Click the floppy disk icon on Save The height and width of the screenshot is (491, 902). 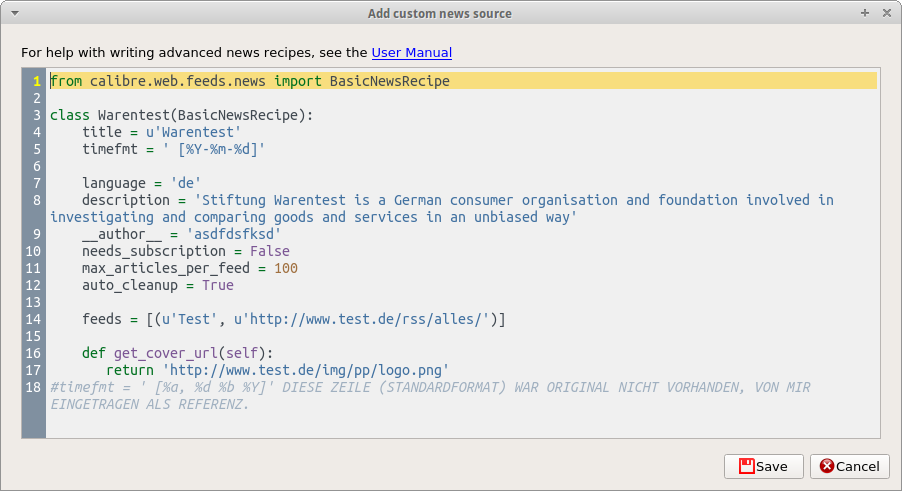click(746, 466)
